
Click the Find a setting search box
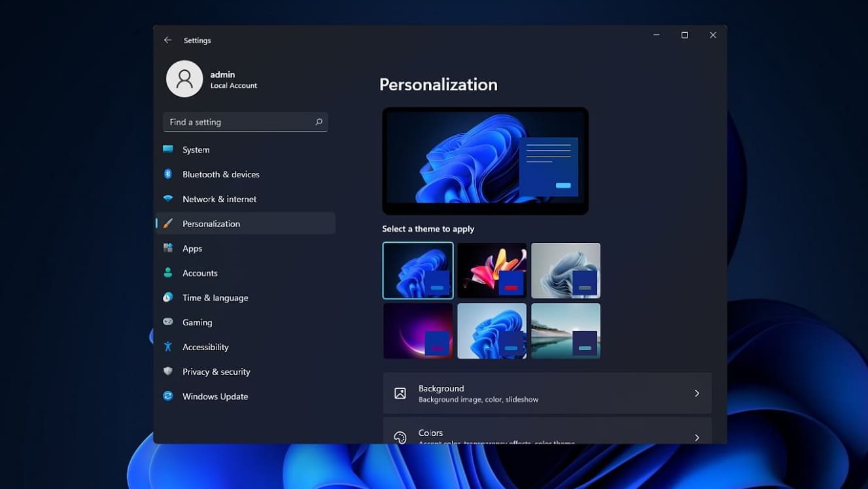coord(239,122)
